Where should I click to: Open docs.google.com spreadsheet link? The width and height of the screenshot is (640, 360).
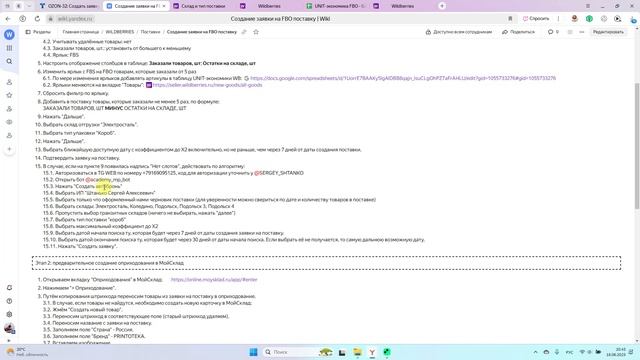pos(403,78)
